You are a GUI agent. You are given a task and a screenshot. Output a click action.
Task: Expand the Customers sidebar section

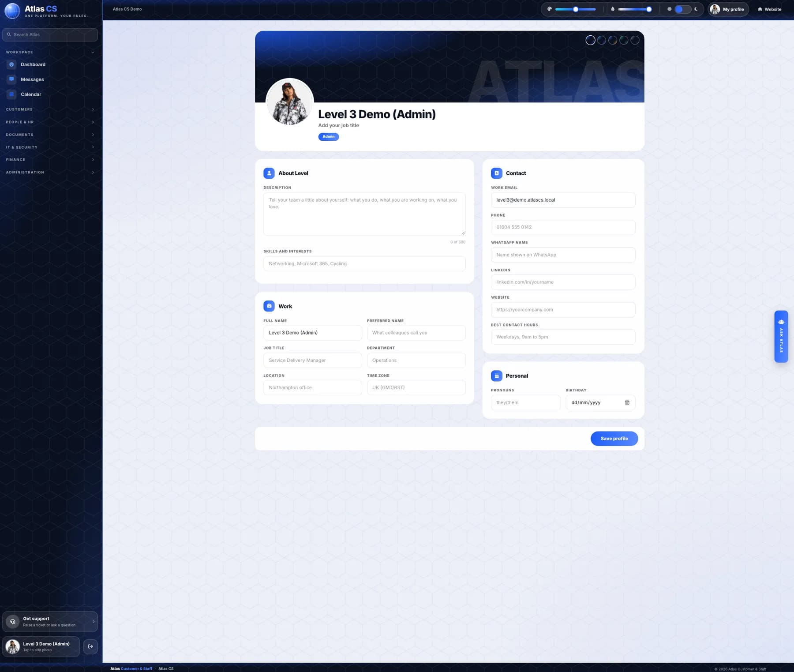coord(50,109)
